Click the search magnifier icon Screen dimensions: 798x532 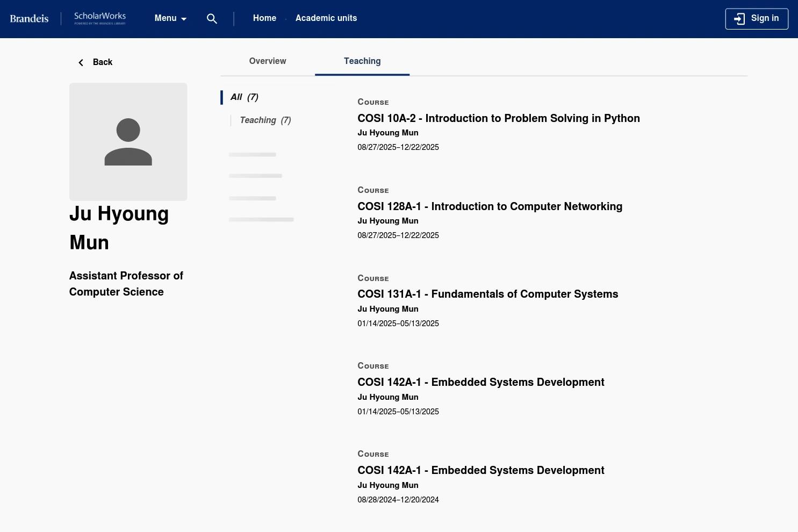[x=212, y=19]
